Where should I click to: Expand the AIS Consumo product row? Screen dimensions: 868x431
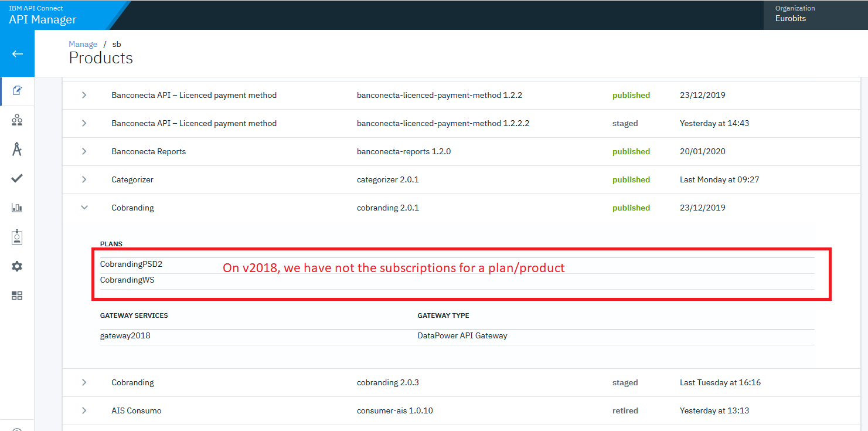tap(84, 410)
